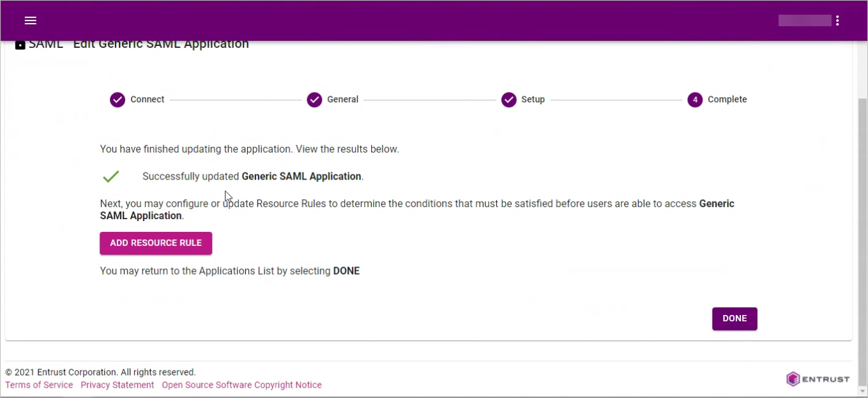This screenshot has height=398, width=868.
Task: Go to the Connect step label
Action: [148, 100]
